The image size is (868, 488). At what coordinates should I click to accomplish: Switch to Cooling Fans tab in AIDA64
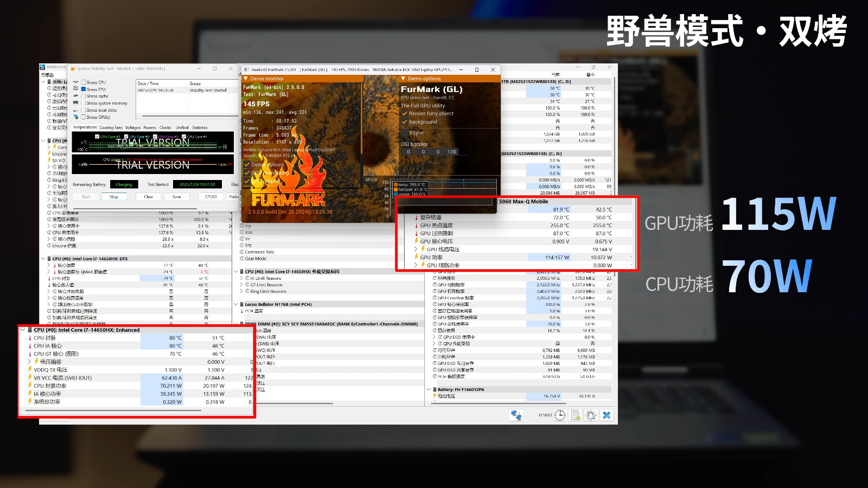coord(111,127)
